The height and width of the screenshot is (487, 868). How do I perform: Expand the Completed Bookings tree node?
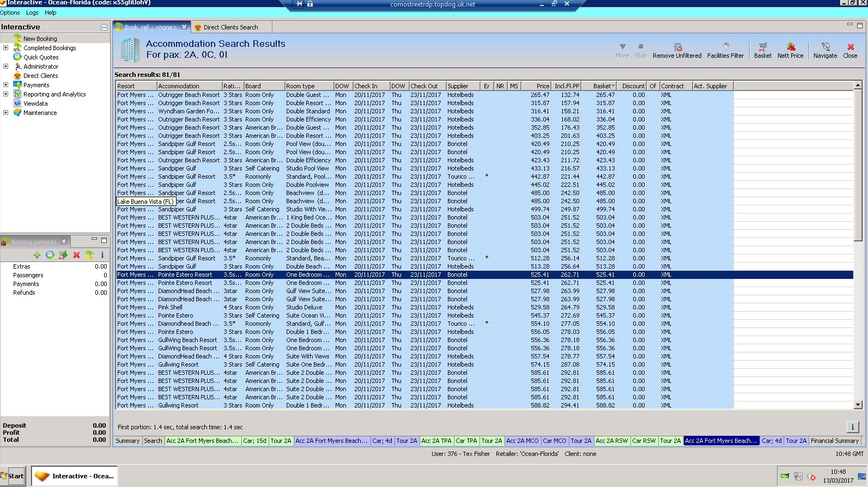pyautogui.click(x=6, y=48)
